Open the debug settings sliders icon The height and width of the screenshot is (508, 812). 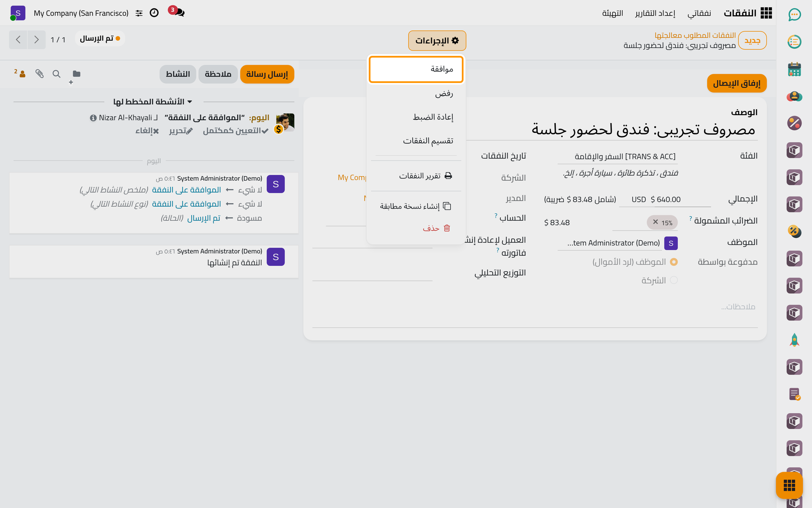[x=139, y=13]
